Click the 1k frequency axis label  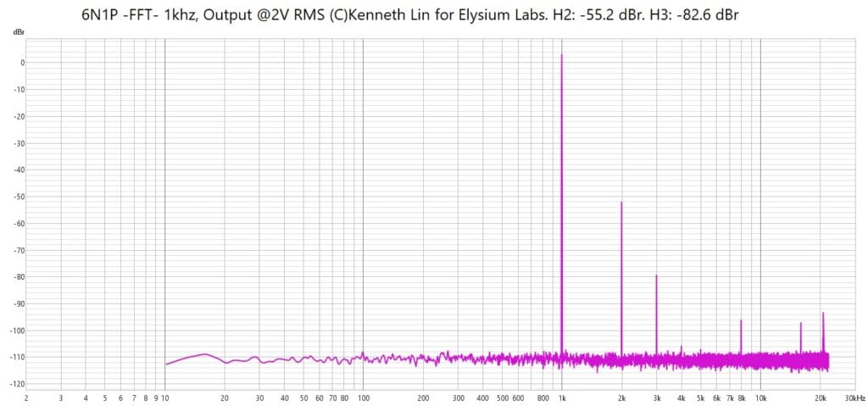coord(562,398)
